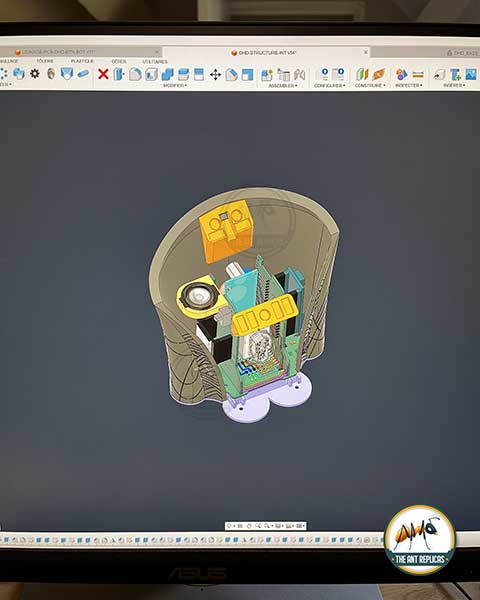Click the Insert icon with green plus

tap(455, 74)
